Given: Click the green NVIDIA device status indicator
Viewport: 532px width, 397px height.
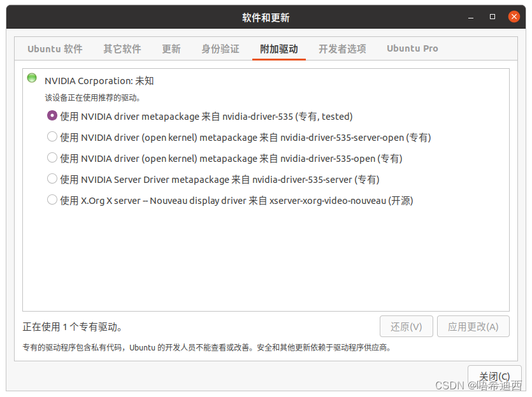Looking at the screenshot, I should [x=32, y=78].
